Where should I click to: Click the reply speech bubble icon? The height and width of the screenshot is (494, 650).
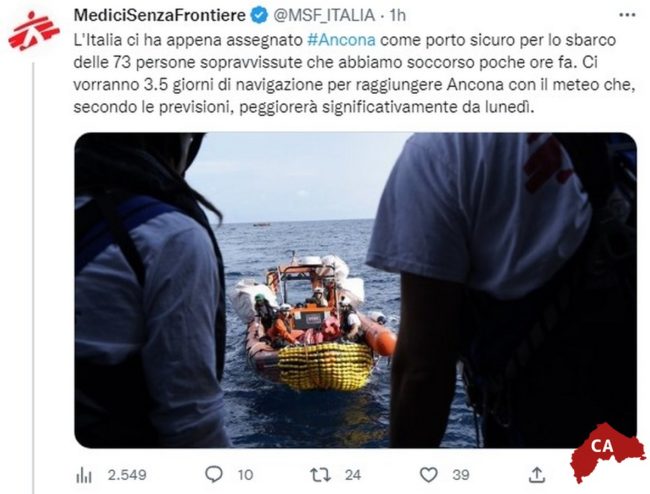tap(214, 475)
